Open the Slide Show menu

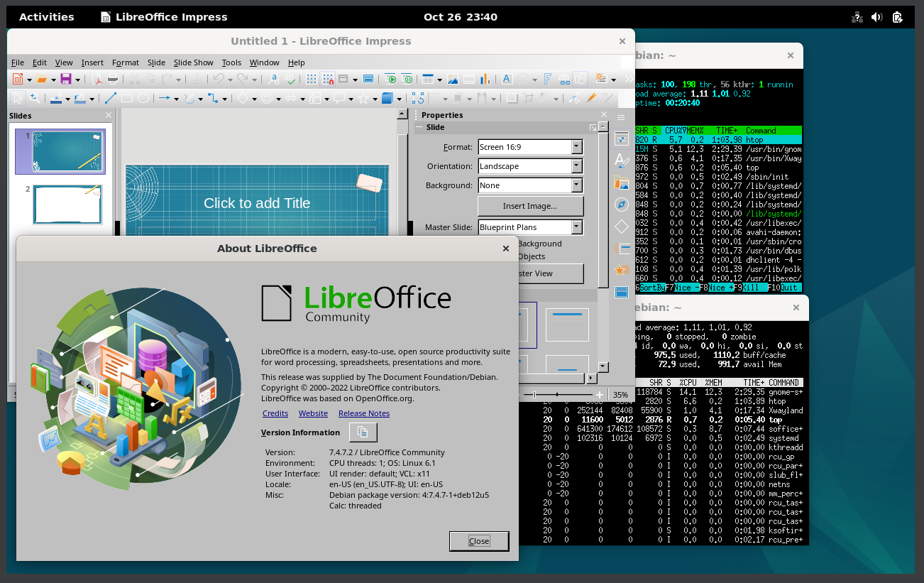(193, 62)
